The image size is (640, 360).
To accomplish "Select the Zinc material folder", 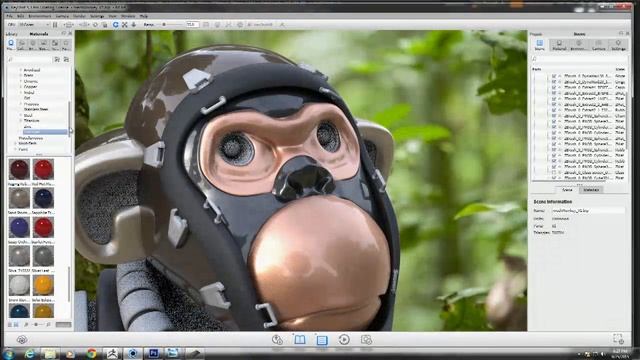I will 27,127.
